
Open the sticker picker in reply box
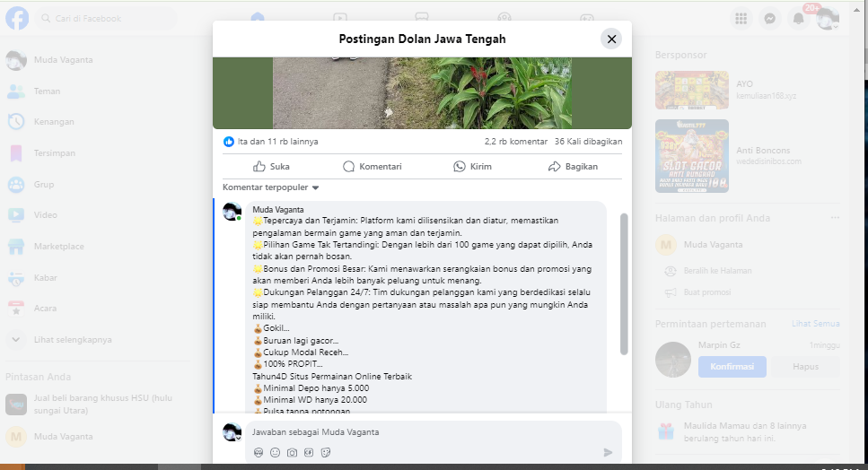pyautogui.click(x=326, y=453)
